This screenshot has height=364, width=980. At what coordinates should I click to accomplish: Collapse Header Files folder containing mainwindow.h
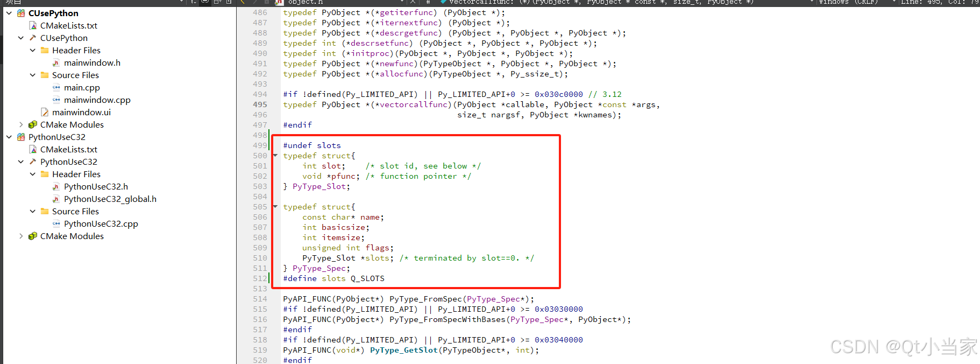coord(33,50)
